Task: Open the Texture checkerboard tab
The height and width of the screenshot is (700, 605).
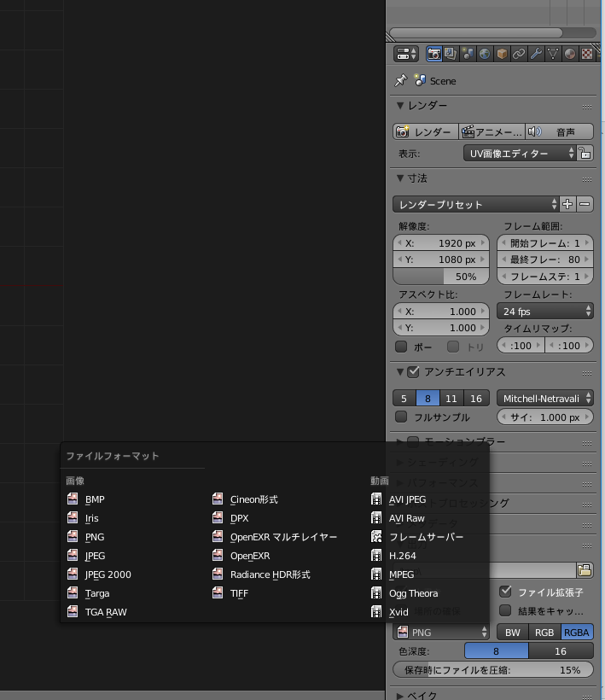Action: pos(587,54)
